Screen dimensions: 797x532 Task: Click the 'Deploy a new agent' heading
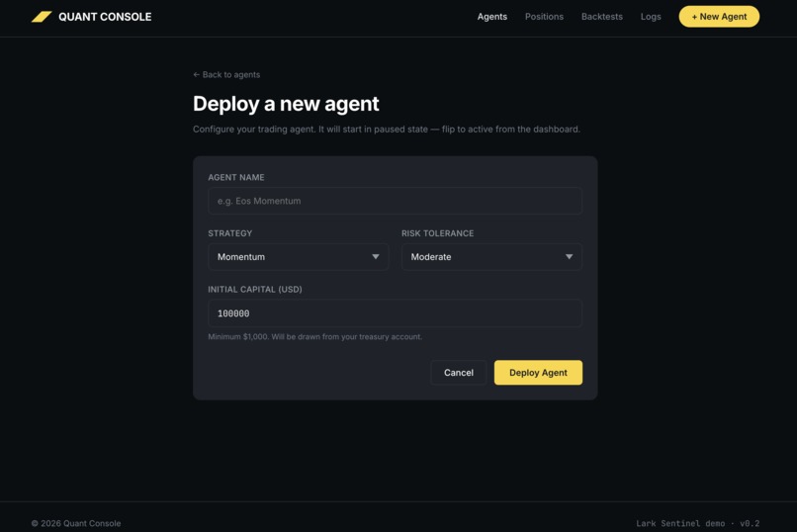(x=286, y=104)
